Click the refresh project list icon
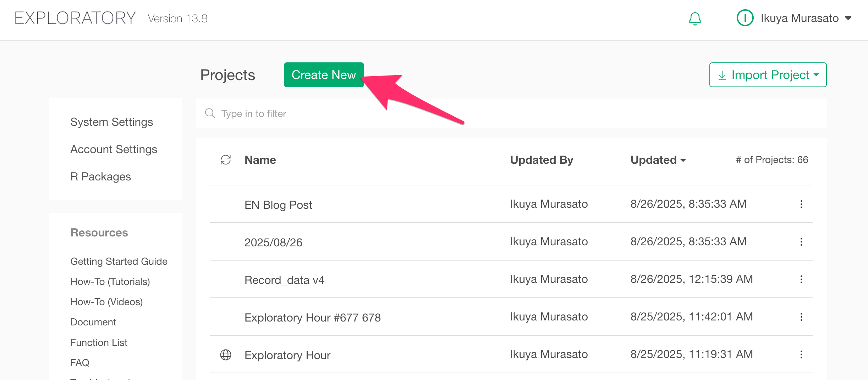Screen dimensions: 868x380 pos(226,160)
